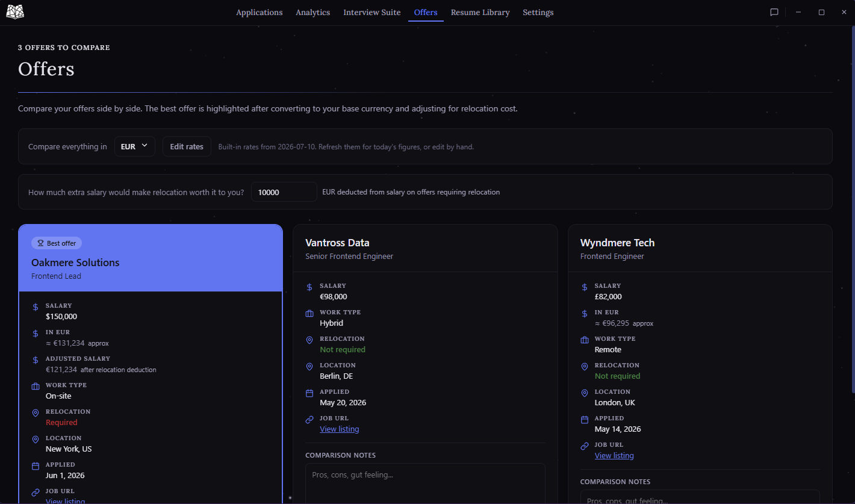Open the EUR base currency dropdown
The image size is (855, 504).
coord(135,146)
